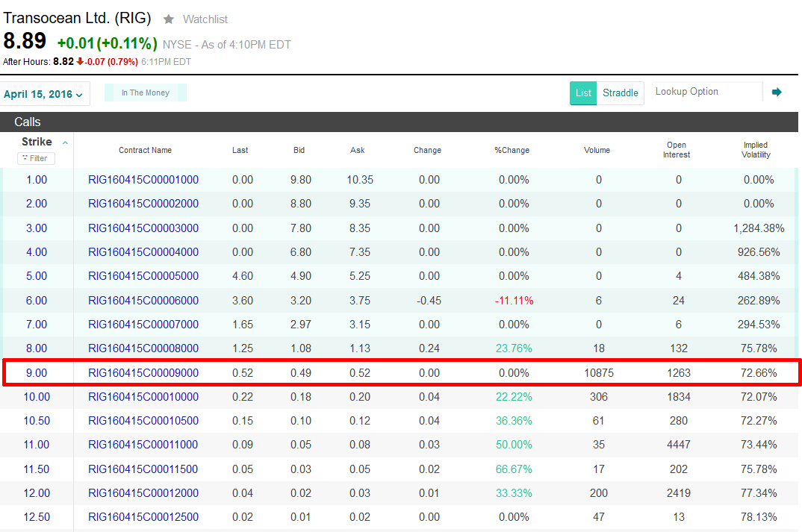Switch to the List view
The height and width of the screenshot is (532, 802).
[583, 93]
